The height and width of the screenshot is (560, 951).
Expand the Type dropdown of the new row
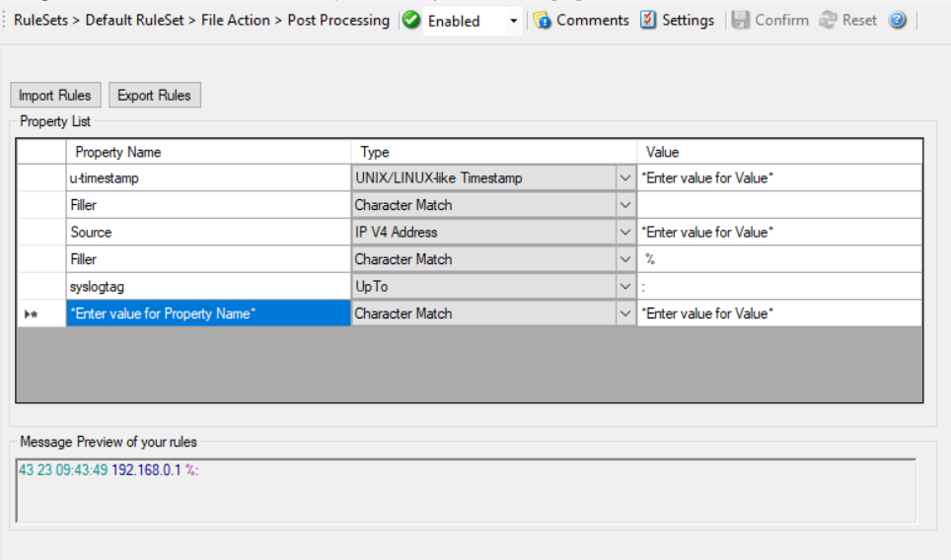tap(625, 314)
